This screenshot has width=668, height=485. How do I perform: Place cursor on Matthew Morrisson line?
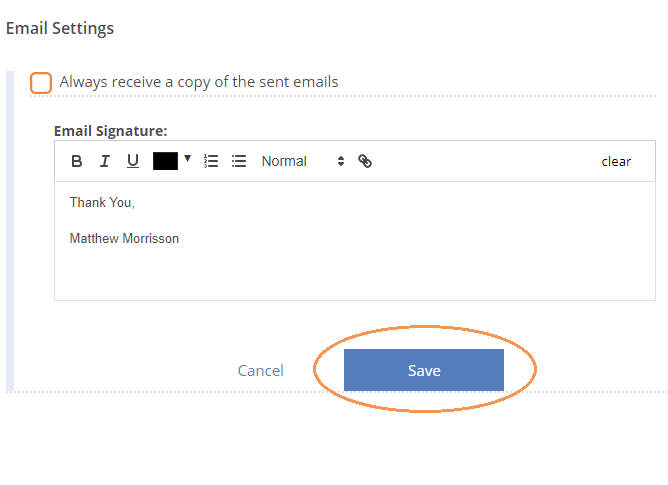click(x=124, y=238)
